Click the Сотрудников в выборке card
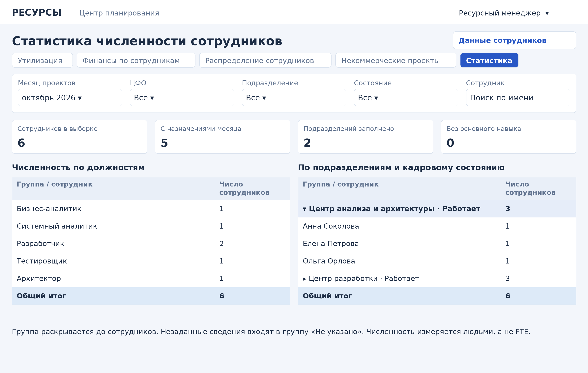This screenshot has height=373, width=588. [x=80, y=137]
